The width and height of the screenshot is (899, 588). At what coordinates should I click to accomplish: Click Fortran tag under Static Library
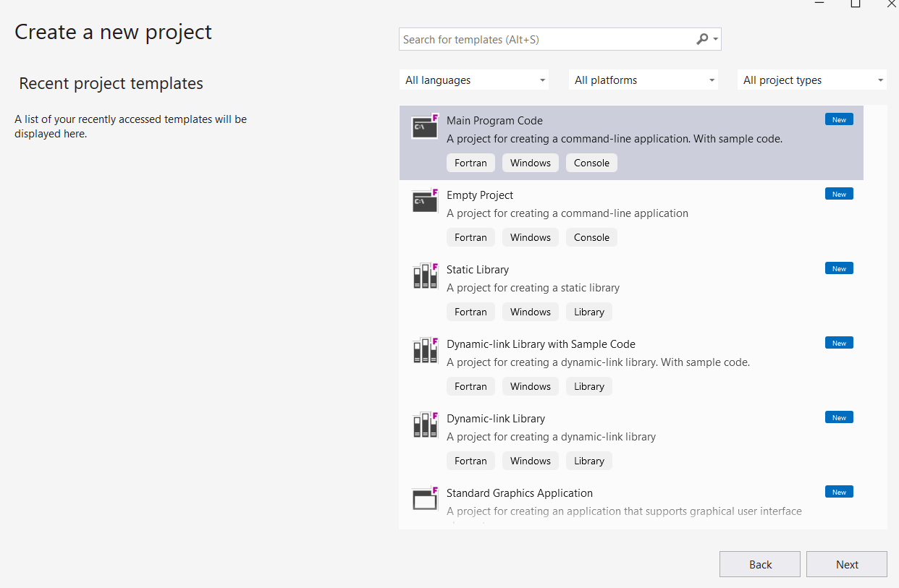(470, 312)
